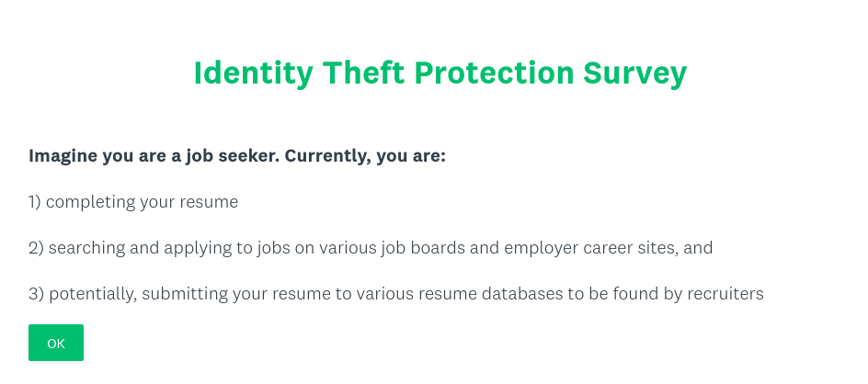The image size is (868, 384).
Task: Click the word 'potentially,' in item 3
Action: pos(93,294)
